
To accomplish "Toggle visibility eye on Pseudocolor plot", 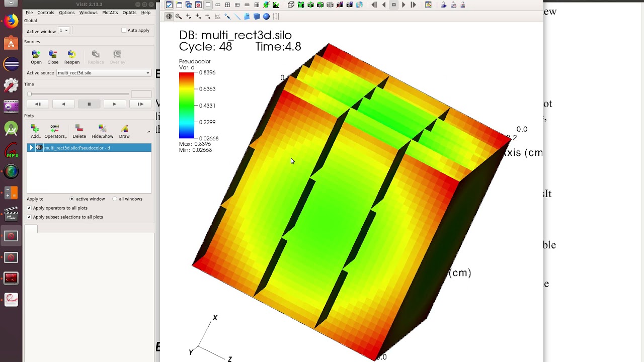I will pyautogui.click(x=39, y=148).
